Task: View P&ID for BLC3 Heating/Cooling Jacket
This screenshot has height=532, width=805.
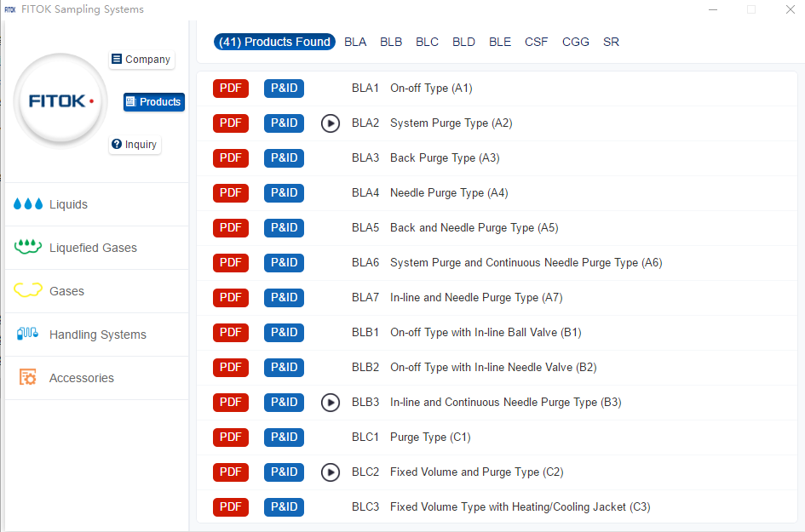Action: tap(284, 507)
